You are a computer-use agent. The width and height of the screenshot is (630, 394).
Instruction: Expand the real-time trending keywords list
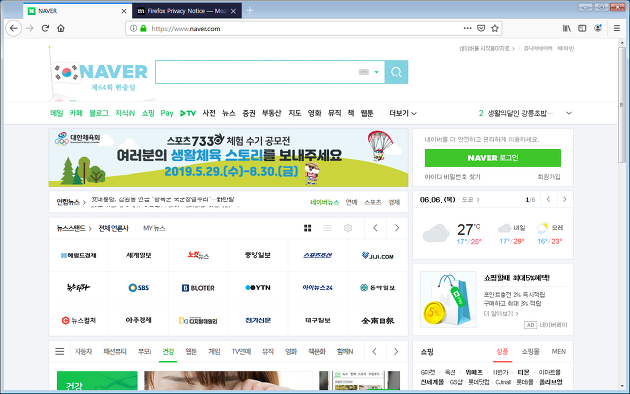(569, 113)
